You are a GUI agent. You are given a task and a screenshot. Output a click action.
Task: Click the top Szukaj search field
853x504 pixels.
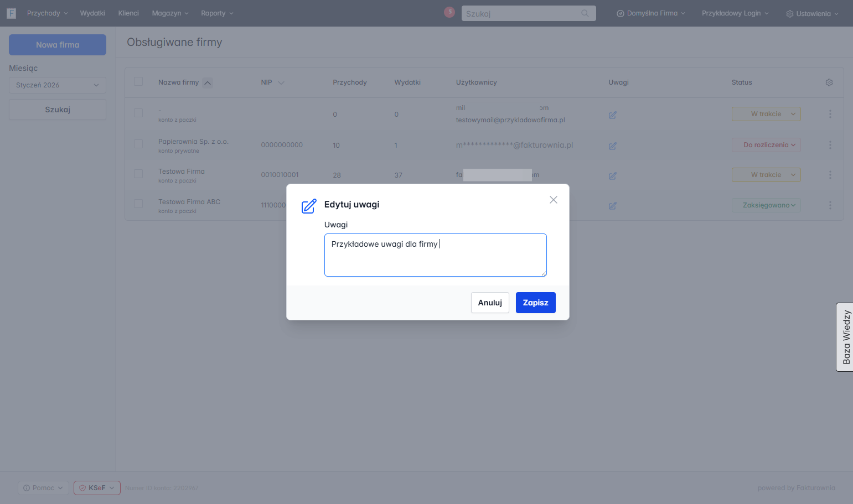(529, 13)
